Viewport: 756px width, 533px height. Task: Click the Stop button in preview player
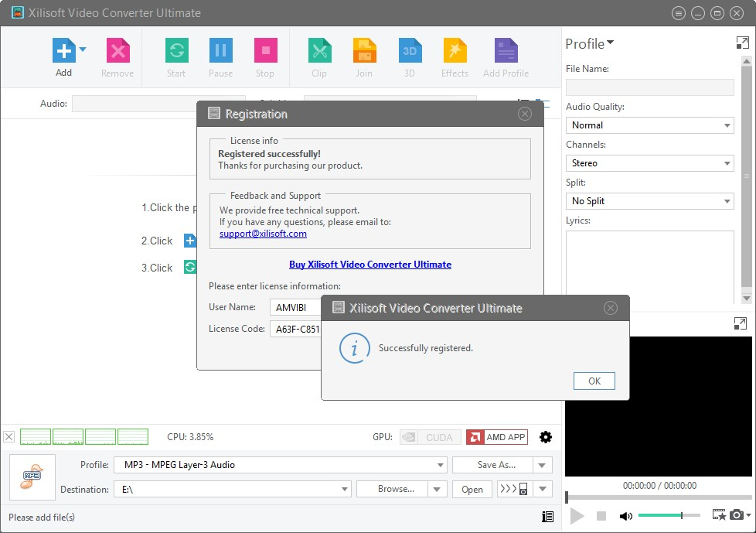tap(601, 516)
